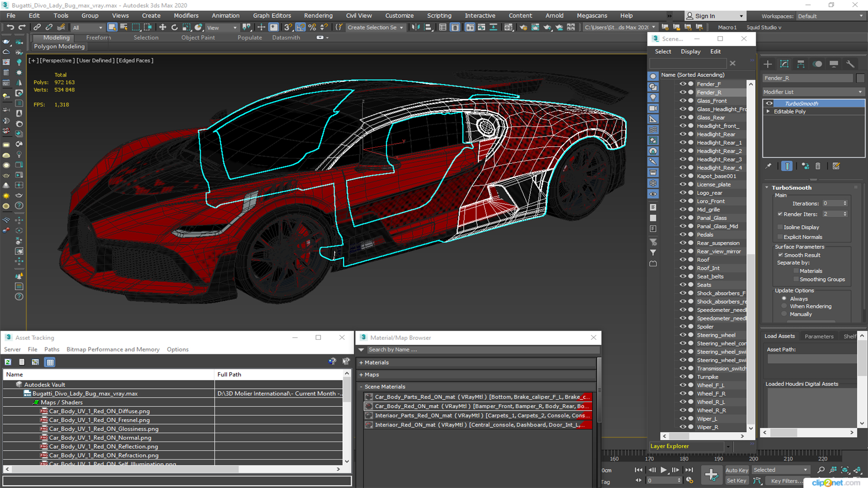Open Display menu in Scene Explorer

coord(690,52)
